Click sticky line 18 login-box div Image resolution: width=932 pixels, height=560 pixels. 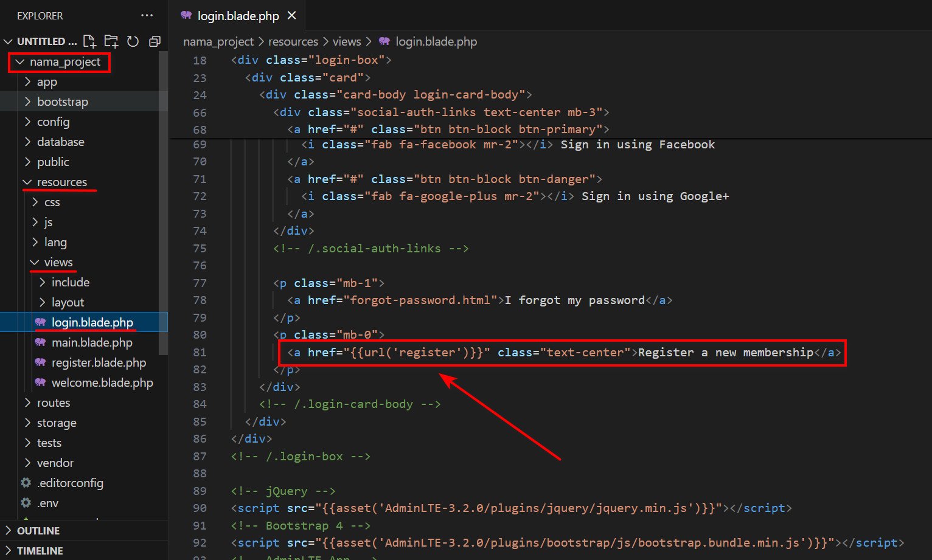(311, 60)
